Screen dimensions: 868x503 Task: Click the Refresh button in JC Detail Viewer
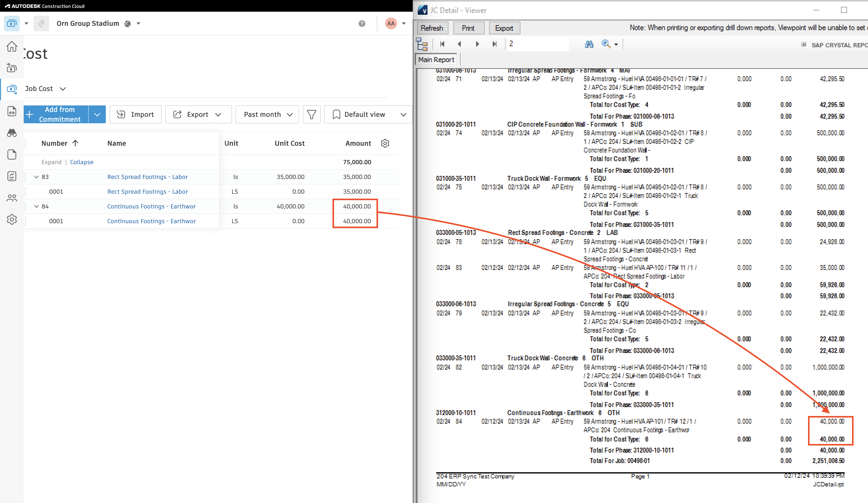click(431, 28)
